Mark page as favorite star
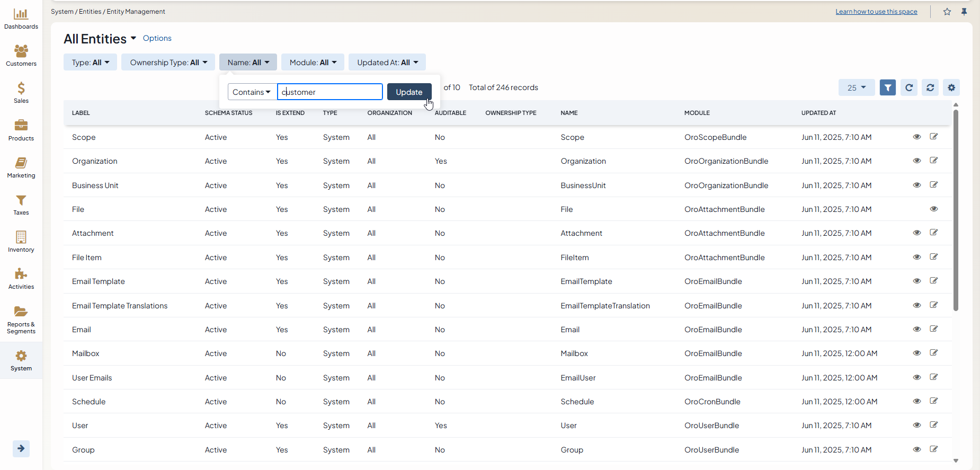This screenshot has width=980, height=470. (x=947, y=12)
